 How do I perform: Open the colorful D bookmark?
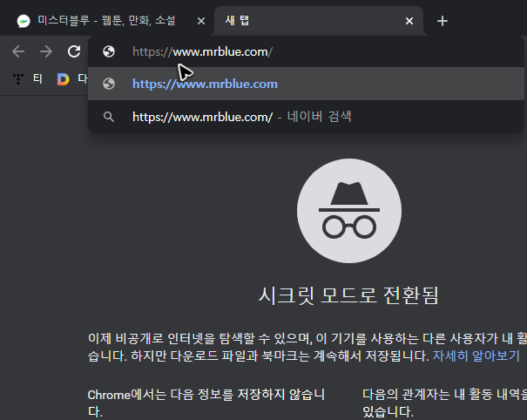click(x=63, y=79)
